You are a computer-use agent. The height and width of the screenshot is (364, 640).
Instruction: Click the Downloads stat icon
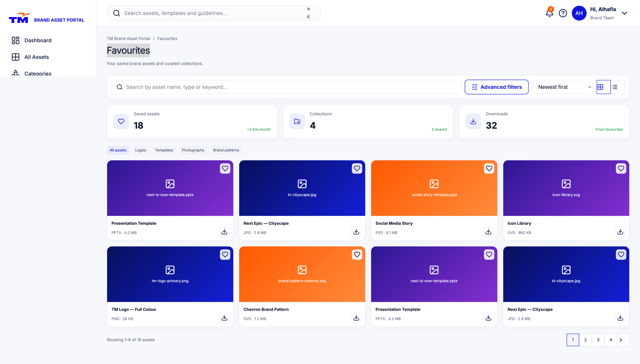click(x=473, y=121)
